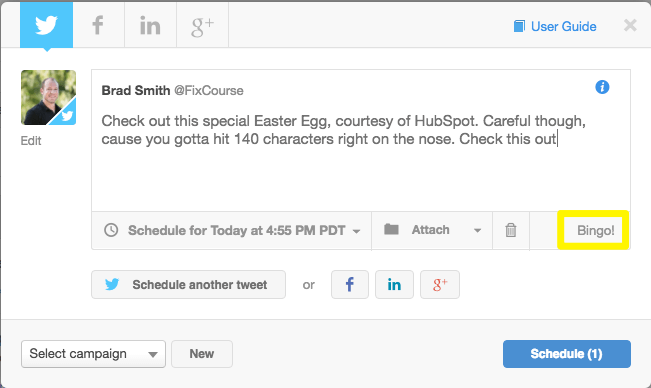
Task: Expand the Attach dropdown arrow
Action: [x=477, y=231]
